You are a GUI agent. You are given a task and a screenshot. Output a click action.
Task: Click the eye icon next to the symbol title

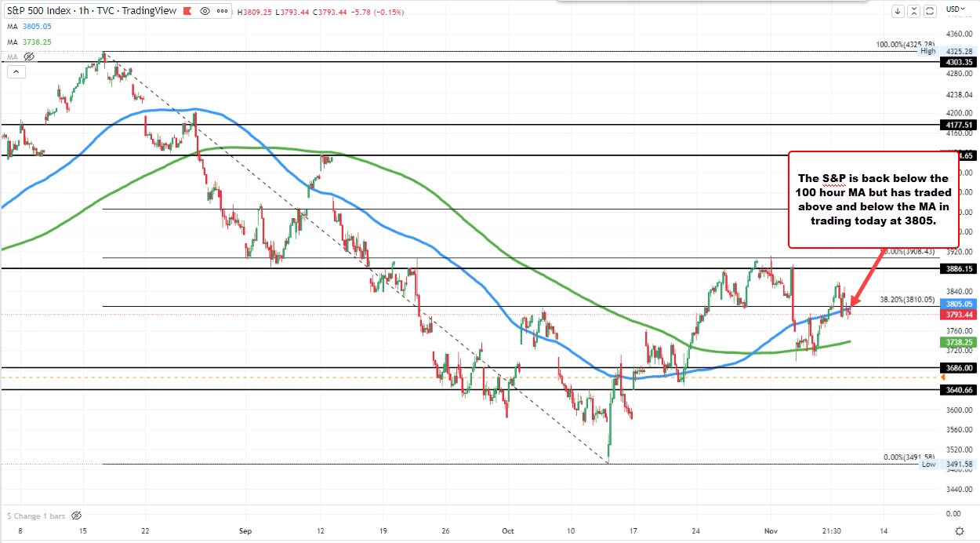204,11
